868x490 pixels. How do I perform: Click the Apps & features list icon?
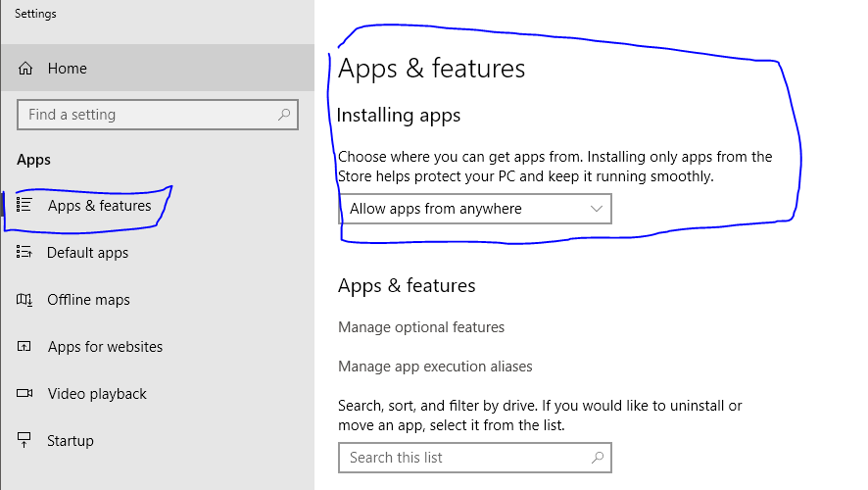[24, 205]
